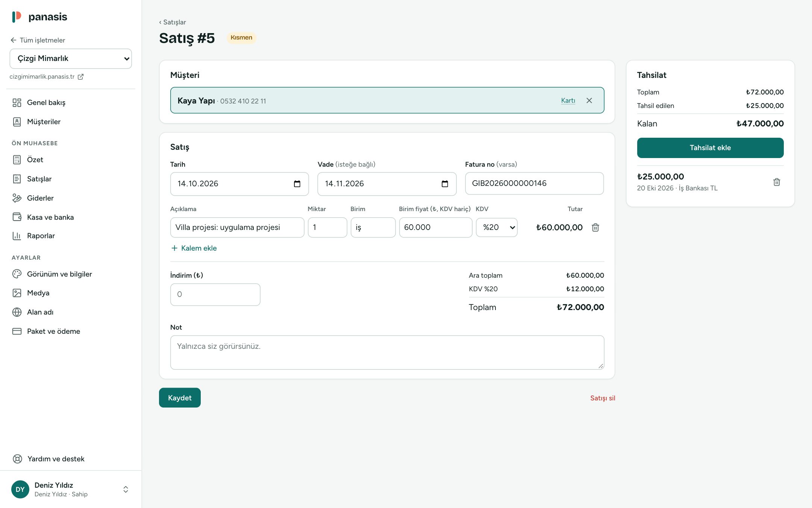Open Kaya Yapı customer Kartı link
Screen dimensions: 812x508
[568, 100]
